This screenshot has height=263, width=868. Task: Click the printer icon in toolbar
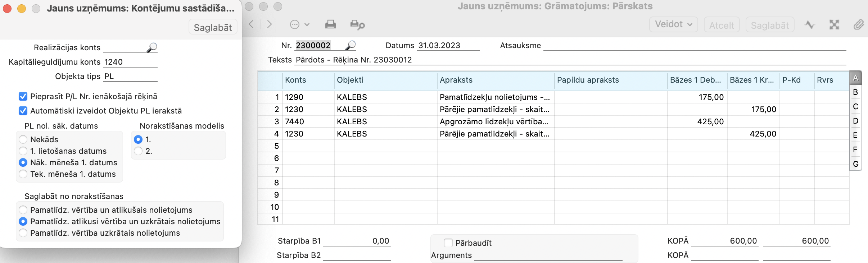[330, 24]
